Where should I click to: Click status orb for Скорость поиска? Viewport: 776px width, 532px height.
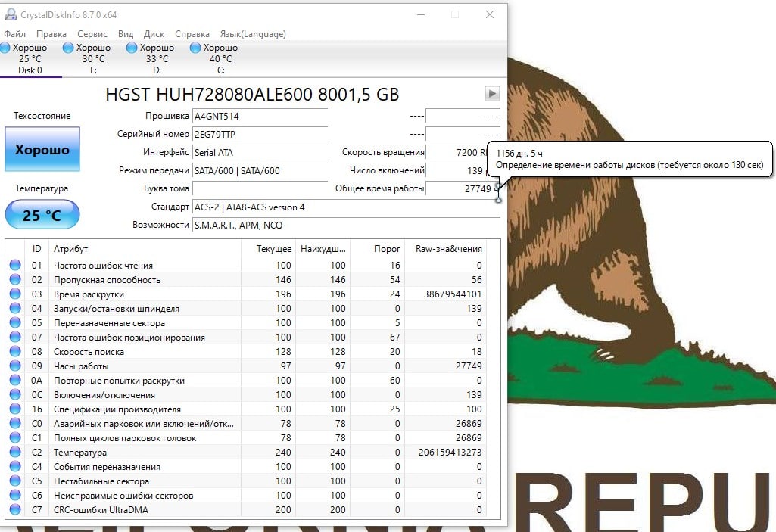(x=15, y=351)
